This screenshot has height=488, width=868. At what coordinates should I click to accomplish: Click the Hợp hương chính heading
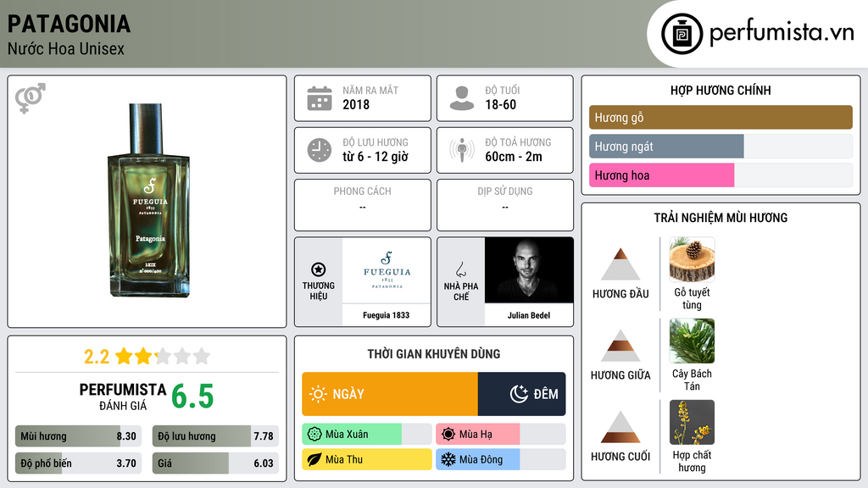[721, 90]
